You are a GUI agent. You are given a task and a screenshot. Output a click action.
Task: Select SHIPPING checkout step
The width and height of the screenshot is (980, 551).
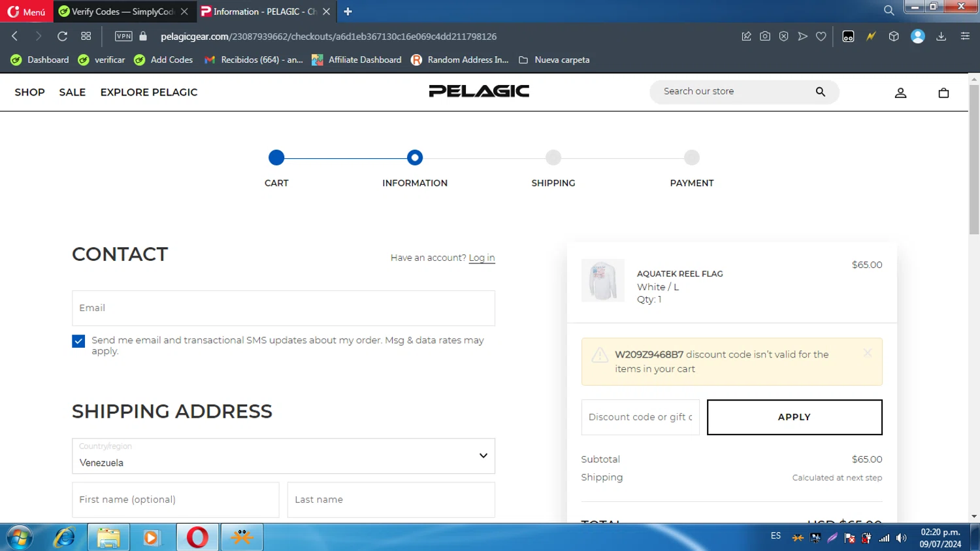(x=553, y=158)
